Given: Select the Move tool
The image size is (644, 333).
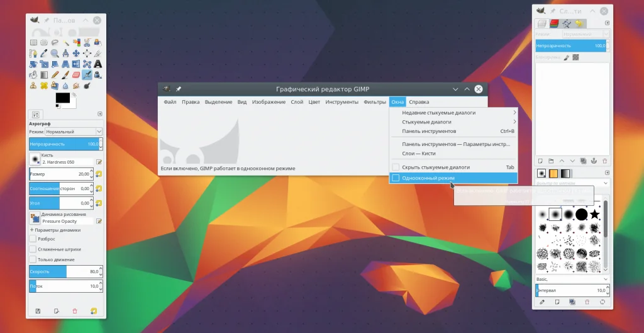Looking at the screenshot, I should click(76, 54).
